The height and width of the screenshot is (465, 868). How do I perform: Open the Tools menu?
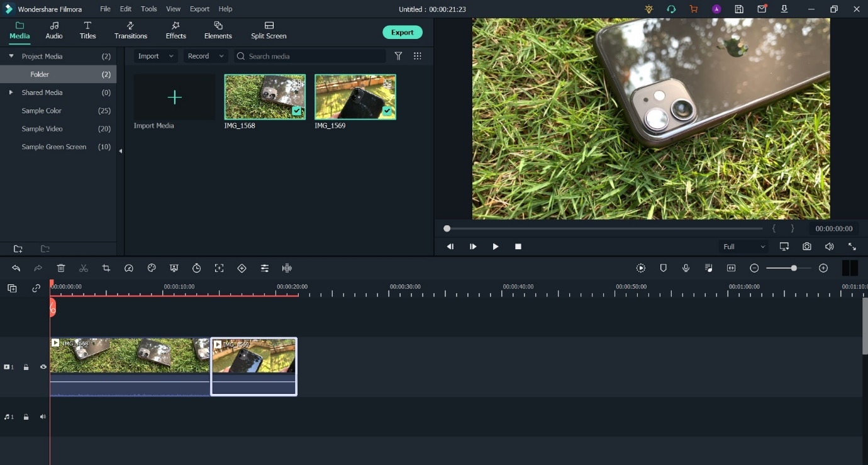coord(149,9)
